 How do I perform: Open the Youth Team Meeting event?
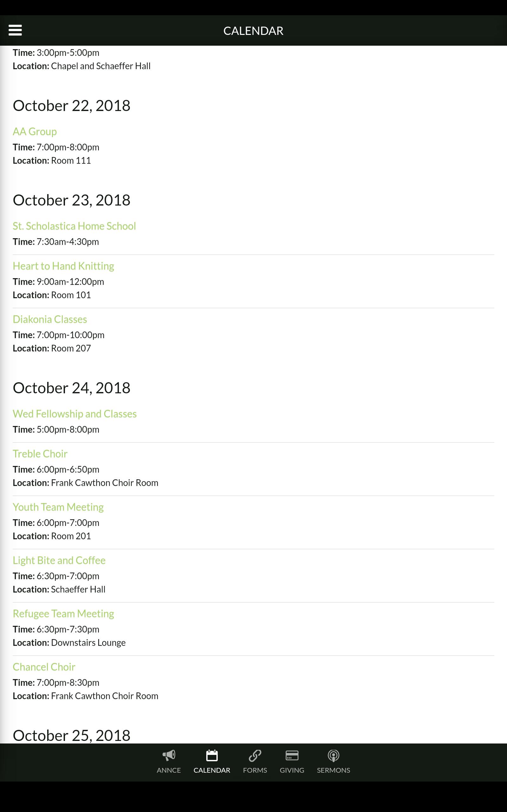point(58,507)
